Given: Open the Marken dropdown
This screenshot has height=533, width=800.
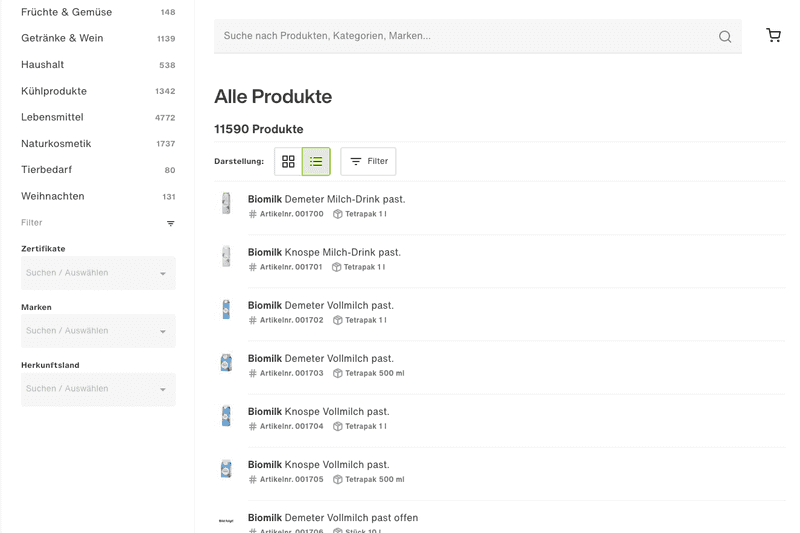Looking at the screenshot, I should coord(98,331).
